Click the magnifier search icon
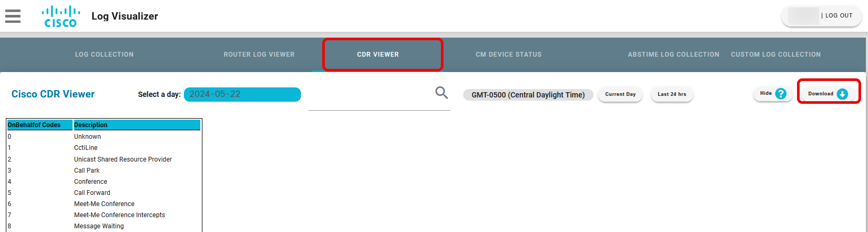Screen dimensions: 868x232 441,93
